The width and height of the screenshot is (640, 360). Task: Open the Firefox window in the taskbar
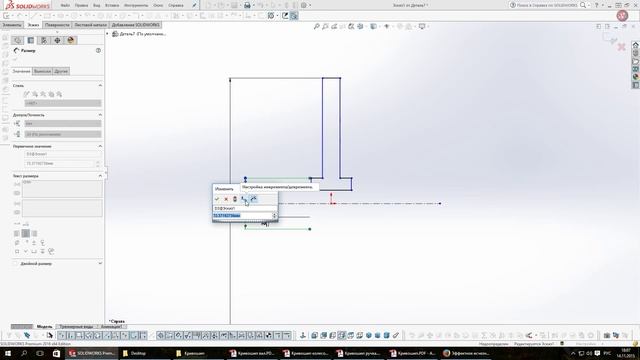pyautogui.click(x=467, y=353)
